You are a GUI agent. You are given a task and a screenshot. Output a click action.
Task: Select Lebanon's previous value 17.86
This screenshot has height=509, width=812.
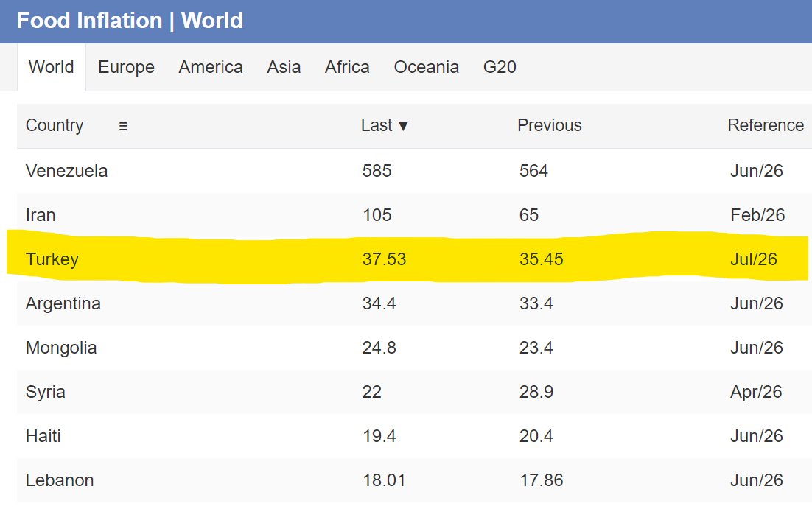541,480
